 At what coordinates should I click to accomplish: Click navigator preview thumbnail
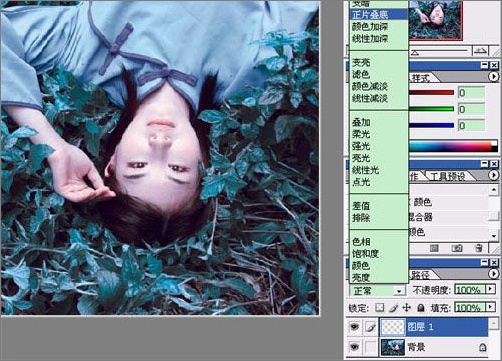435,20
